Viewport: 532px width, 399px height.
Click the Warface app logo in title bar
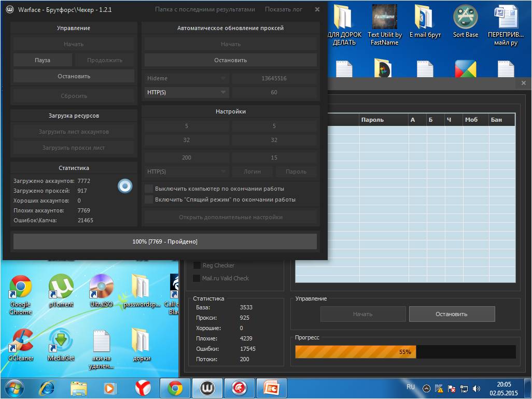point(10,9)
